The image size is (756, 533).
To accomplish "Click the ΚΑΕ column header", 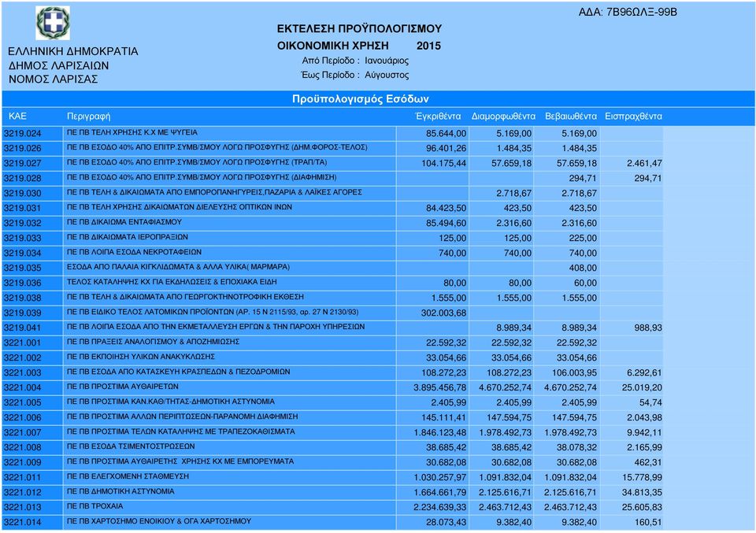I will click(x=17, y=117).
